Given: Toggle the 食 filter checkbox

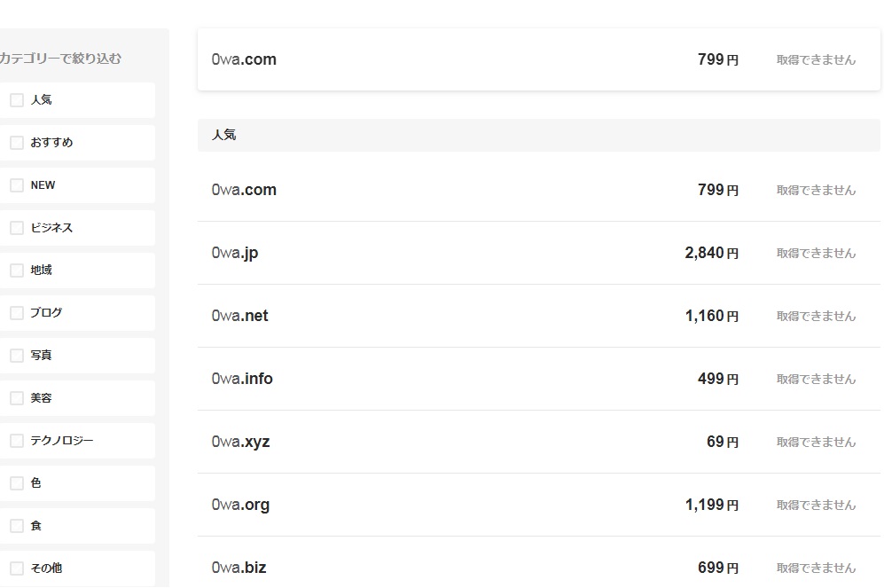Looking at the screenshot, I should coord(17,526).
